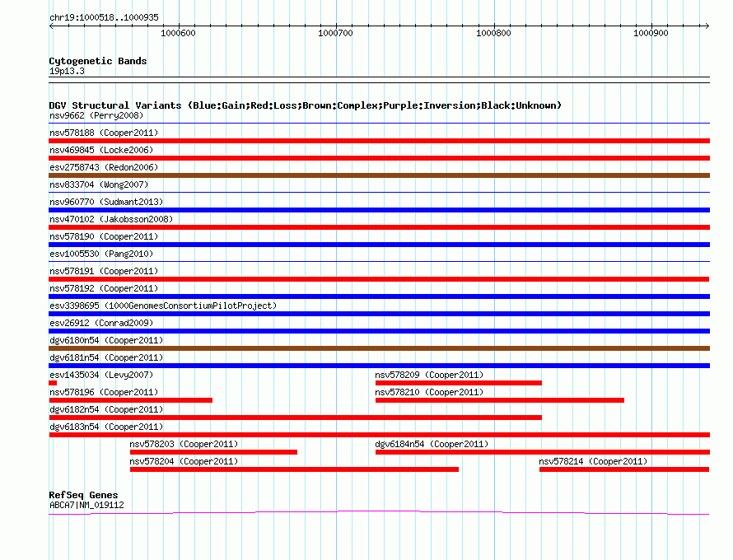Click the blue bar below dgv6181n54
Viewport: 733px width, 560px height.
point(379,366)
